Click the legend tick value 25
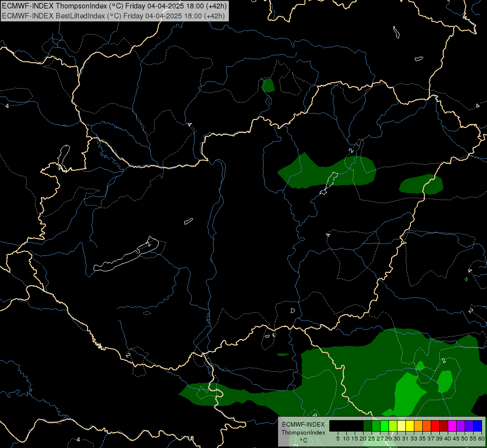The height and width of the screenshot is (448, 487). [372, 439]
